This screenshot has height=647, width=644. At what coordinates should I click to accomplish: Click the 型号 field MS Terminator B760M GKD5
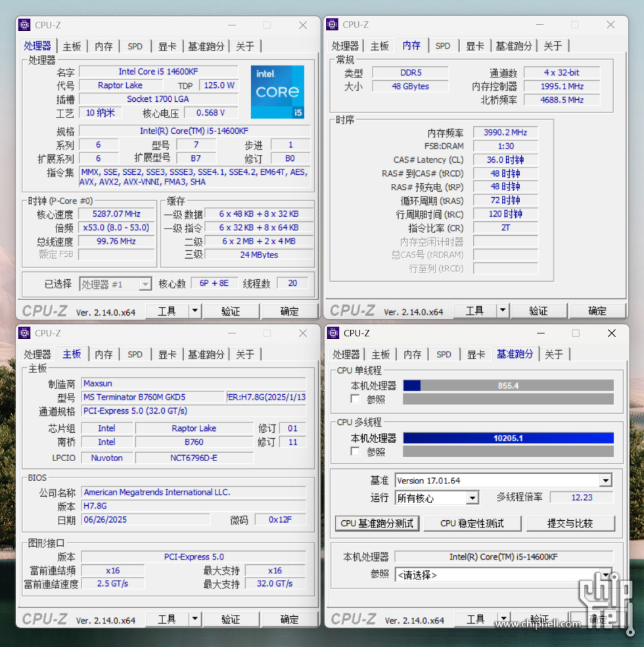click(x=152, y=397)
